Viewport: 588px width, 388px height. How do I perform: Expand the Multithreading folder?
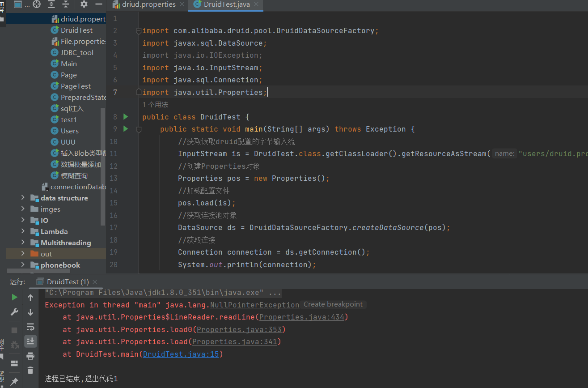[x=23, y=243]
